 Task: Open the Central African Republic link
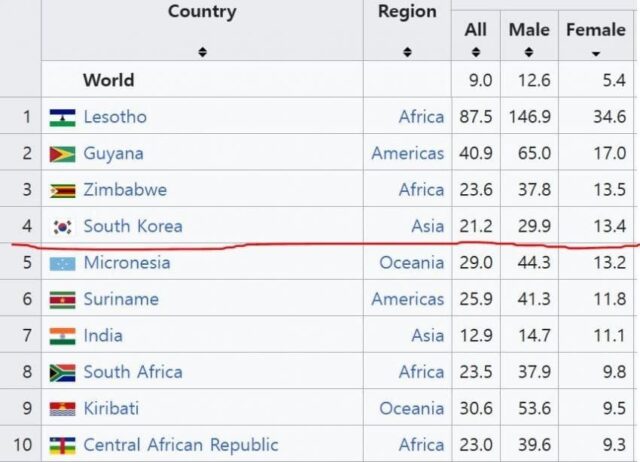[181, 445]
